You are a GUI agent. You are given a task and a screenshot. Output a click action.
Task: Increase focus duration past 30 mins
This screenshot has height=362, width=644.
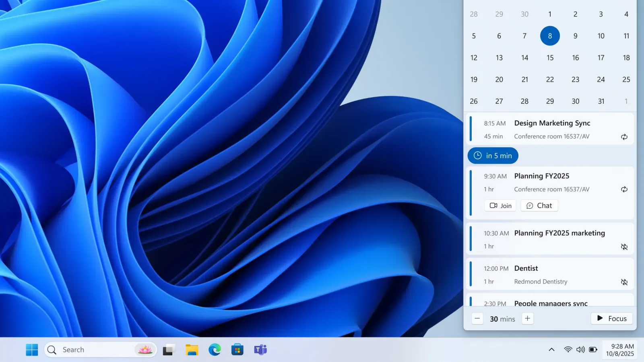pyautogui.click(x=527, y=318)
